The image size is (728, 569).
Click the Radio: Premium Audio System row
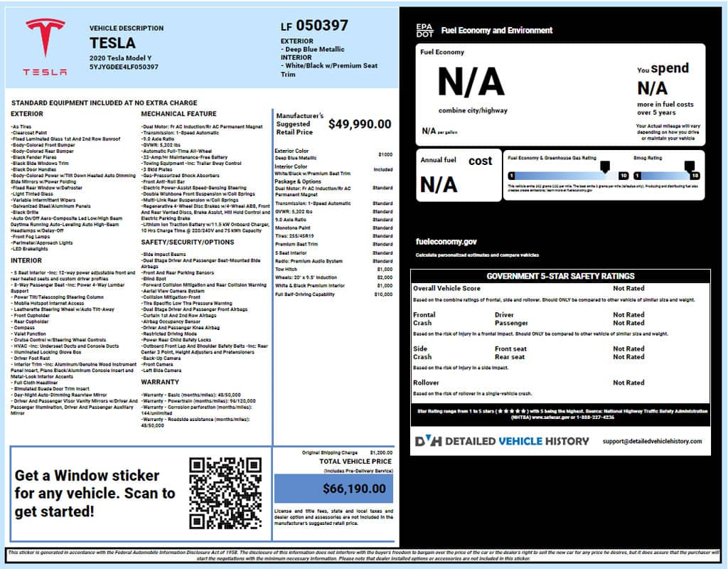coord(333,261)
